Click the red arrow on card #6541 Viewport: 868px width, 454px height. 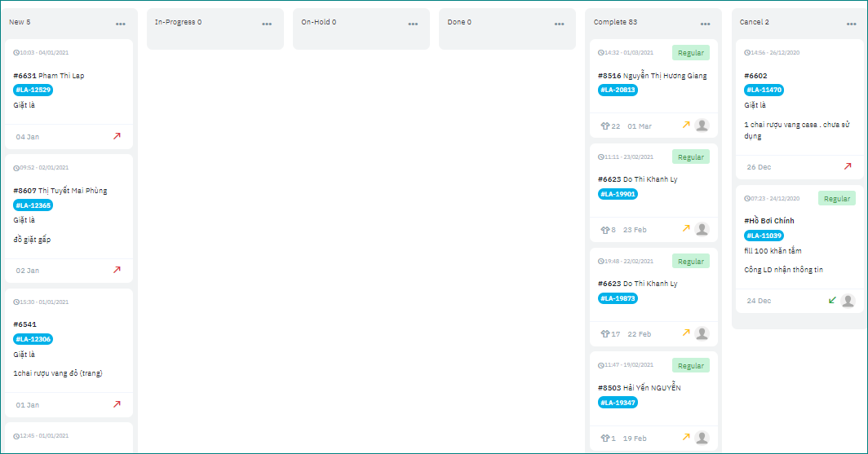point(117,404)
